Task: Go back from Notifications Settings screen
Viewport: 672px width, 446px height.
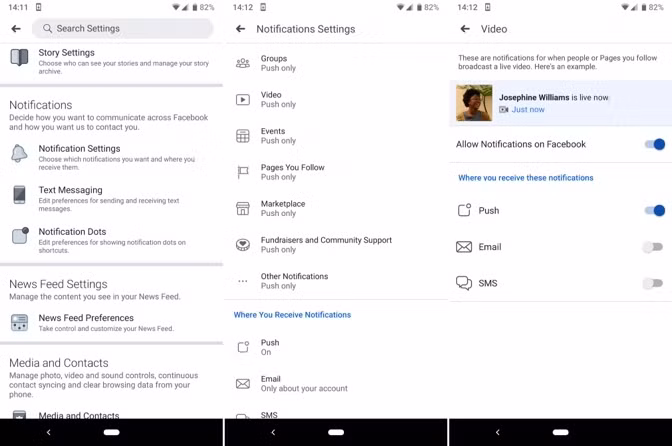Action: tap(240, 29)
